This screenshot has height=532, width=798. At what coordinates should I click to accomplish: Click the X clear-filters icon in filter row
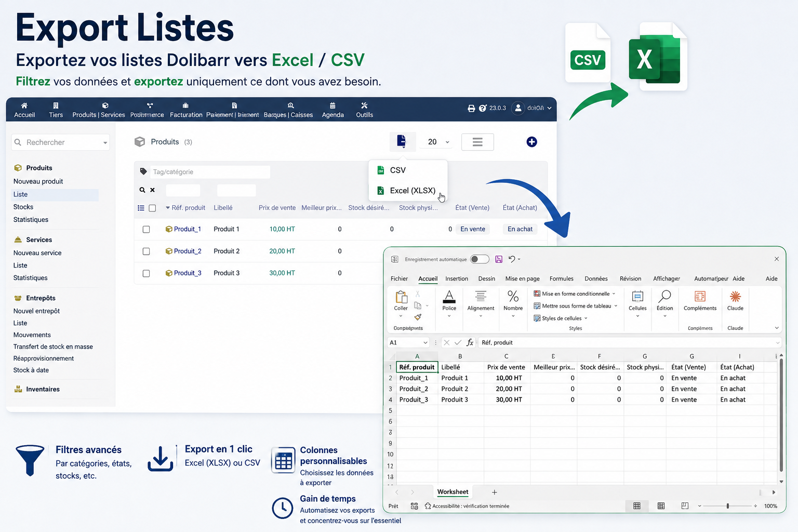tap(152, 190)
